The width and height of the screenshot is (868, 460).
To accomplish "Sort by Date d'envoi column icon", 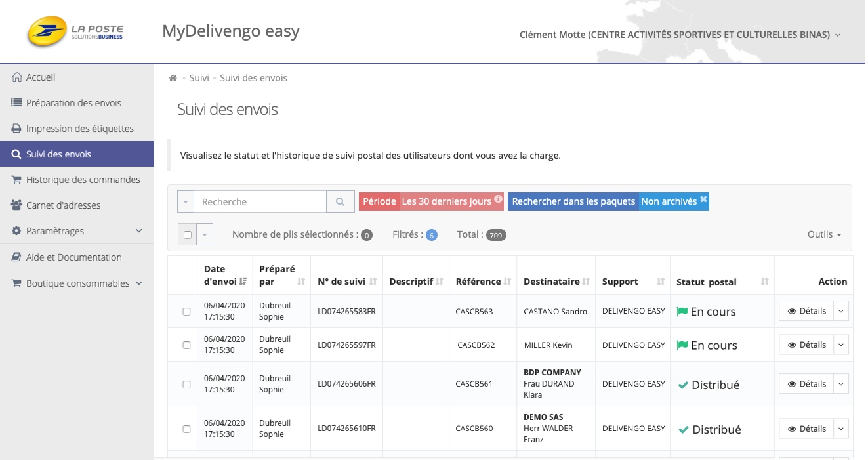I will [x=243, y=282].
